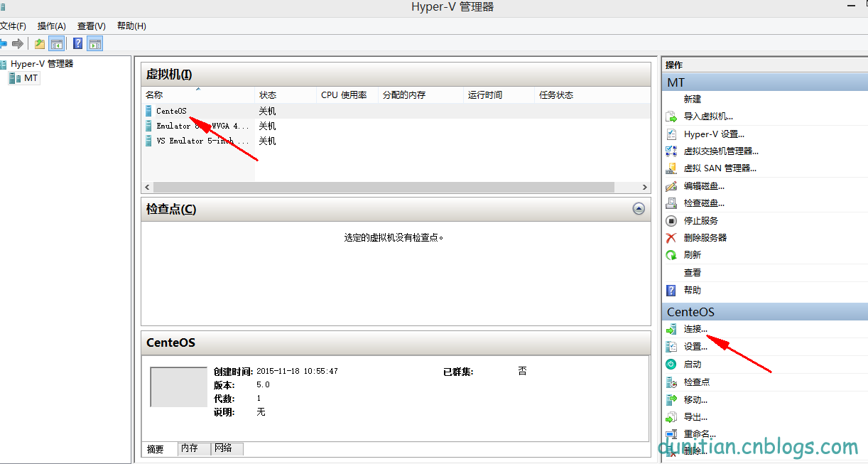
Task: Click the 虚拟交换机管理器 icon
Action: click(x=671, y=151)
